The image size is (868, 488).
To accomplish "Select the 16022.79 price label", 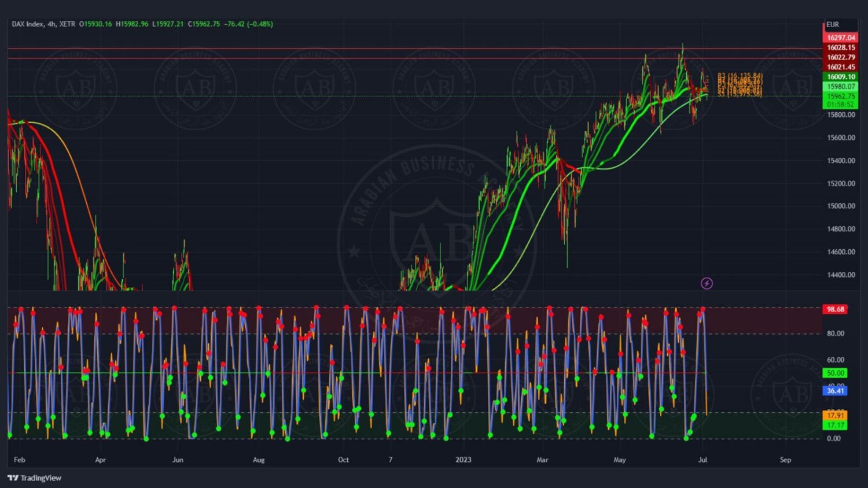I will coord(840,57).
